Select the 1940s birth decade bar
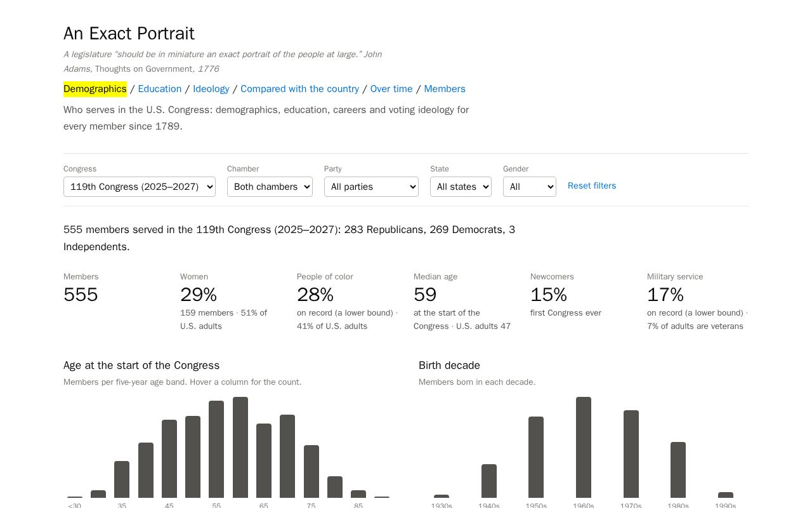Image resolution: width=812 pixels, height=508 pixels. click(x=489, y=481)
